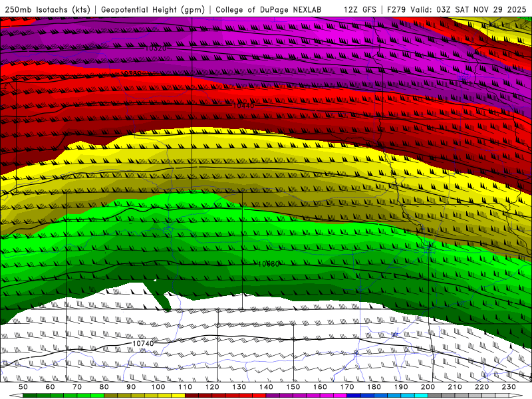Viewport: 532px width, 399px height.
Task: Click the F279 Valid: 03Z SAT NOV 29 2025 text
Action: (456, 9)
